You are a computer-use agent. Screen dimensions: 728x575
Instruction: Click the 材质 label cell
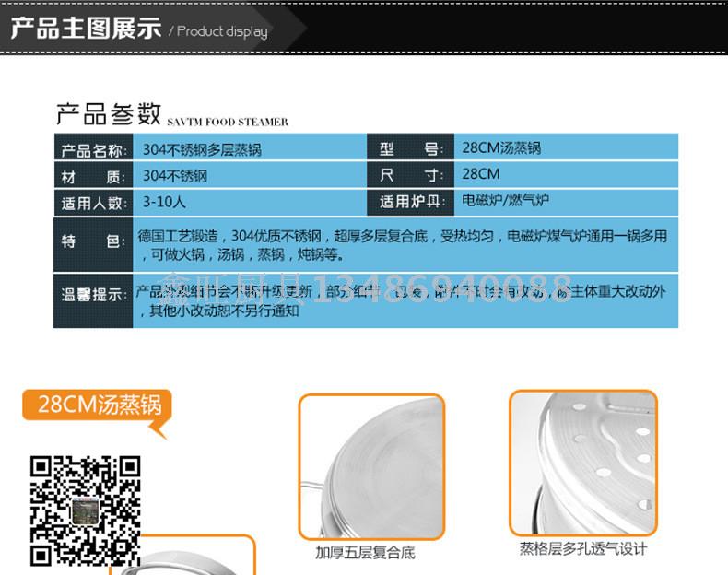[x=92, y=176]
